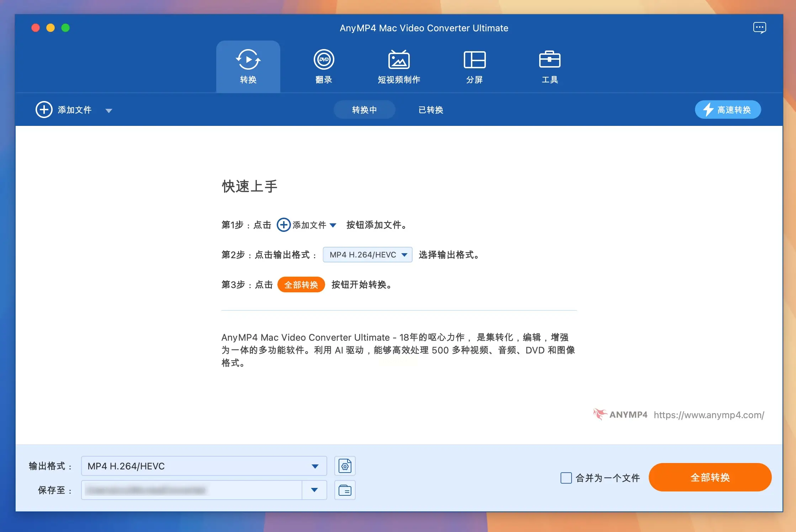Click the open output folder icon
The height and width of the screenshot is (532, 796).
pyautogui.click(x=345, y=490)
